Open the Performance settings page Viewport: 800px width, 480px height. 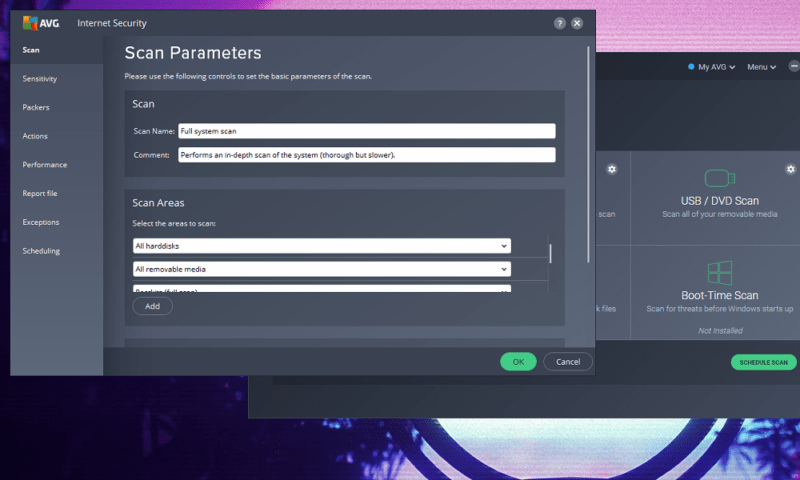pos(44,165)
